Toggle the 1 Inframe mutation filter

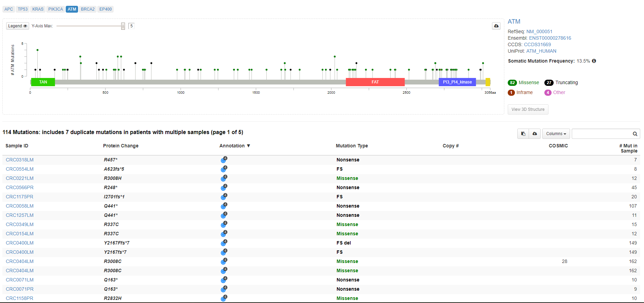click(x=520, y=92)
